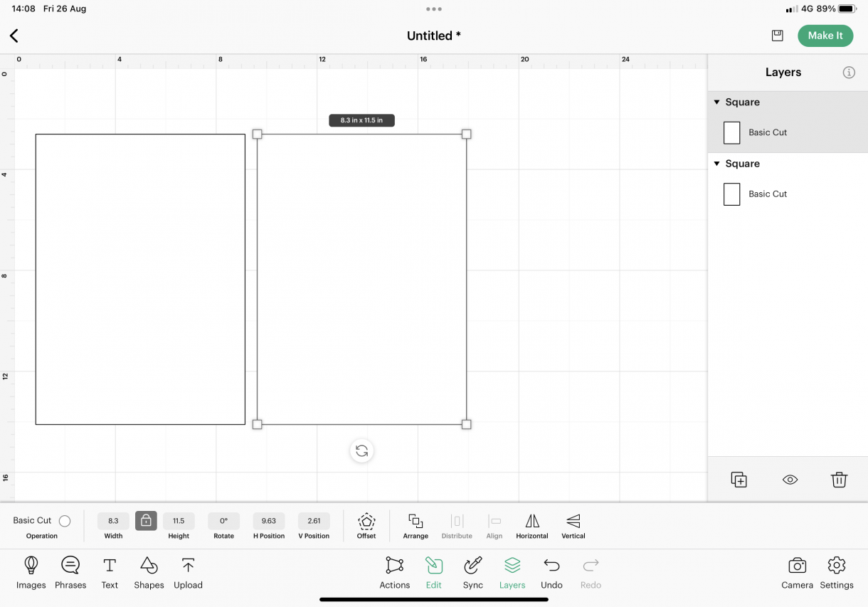Edit the V Position field 2.61
The height and width of the screenshot is (607, 868).
314,521
